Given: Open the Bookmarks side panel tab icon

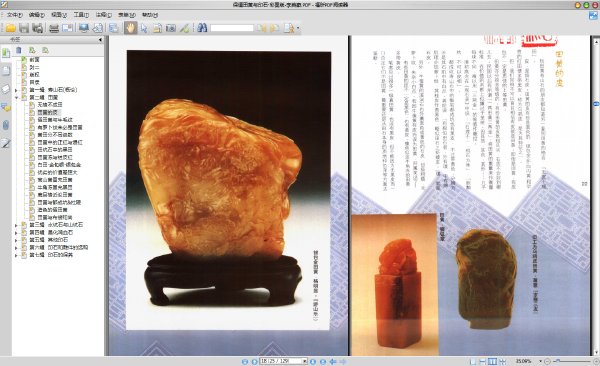Looking at the screenshot, I should (x=6, y=53).
